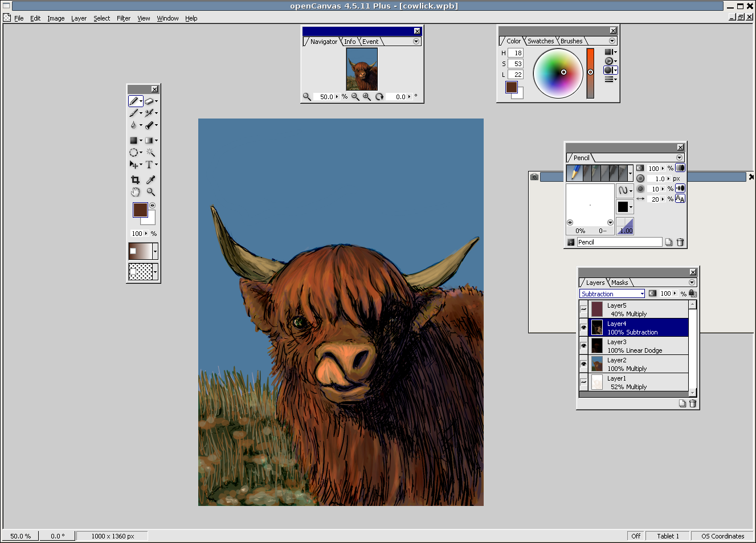Image resolution: width=756 pixels, height=543 pixels.
Task: Toggle Layer2's visibility eye
Action: [583, 364]
